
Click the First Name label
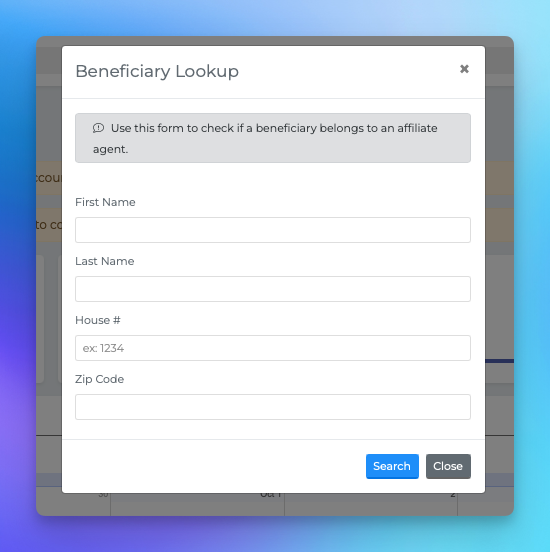tap(105, 202)
